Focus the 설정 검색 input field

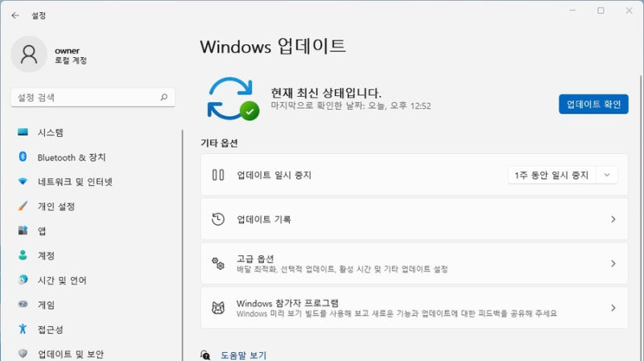click(93, 98)
